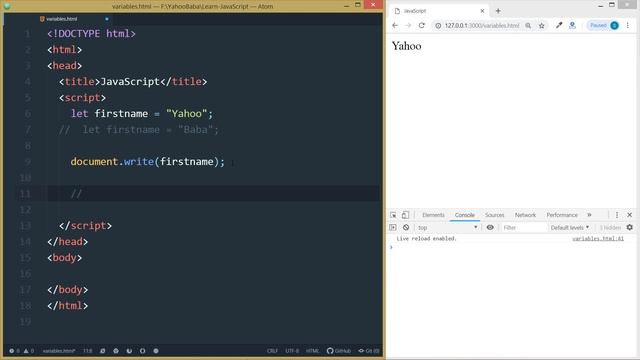Click variables.html file name in status bar
The width and height of the screenshot is (640, 360).
tap(59, 351)
